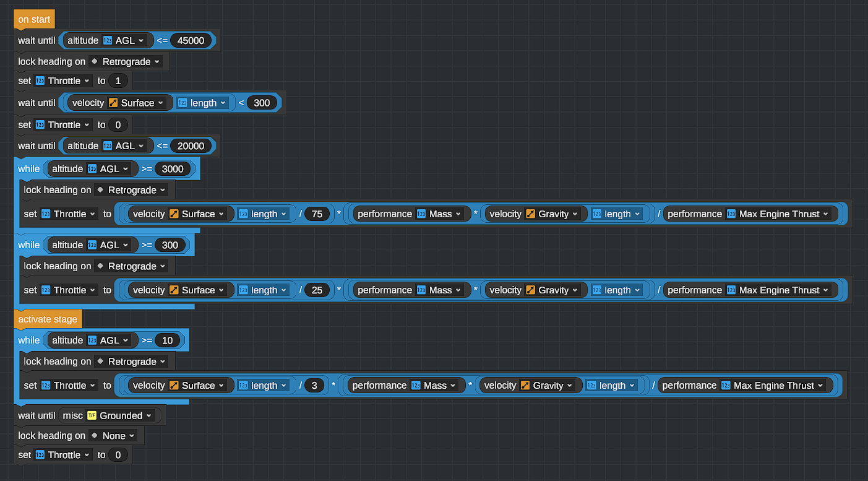Select the 45000 altitude value field
Image resolution: width=868 pixels, height=481 pixels.
(191, 41)
